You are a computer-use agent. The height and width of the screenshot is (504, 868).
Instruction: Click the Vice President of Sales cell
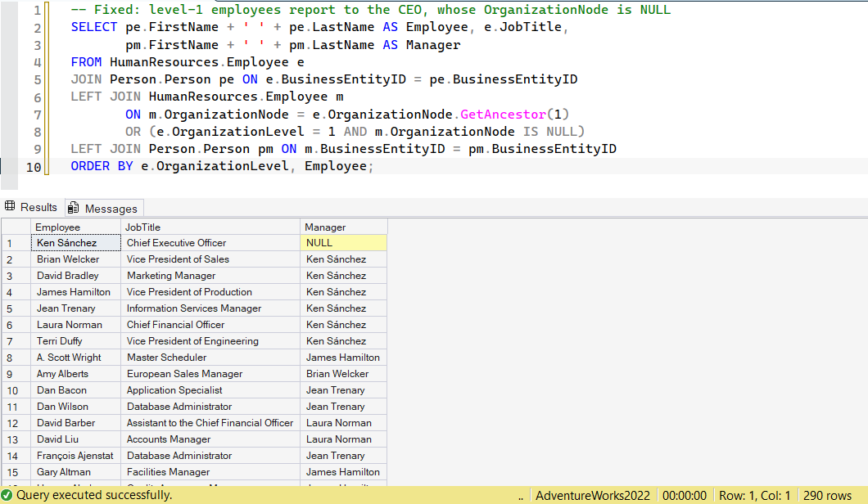210,259
